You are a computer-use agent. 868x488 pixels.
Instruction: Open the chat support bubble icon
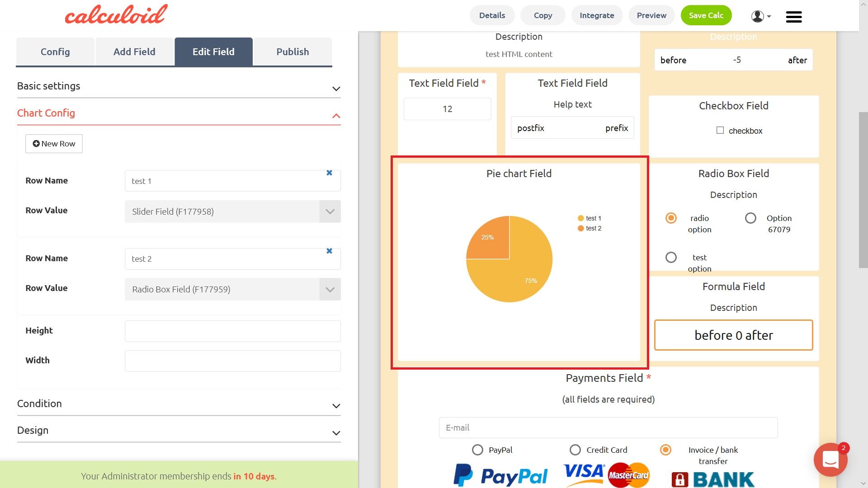coord(830,460)
